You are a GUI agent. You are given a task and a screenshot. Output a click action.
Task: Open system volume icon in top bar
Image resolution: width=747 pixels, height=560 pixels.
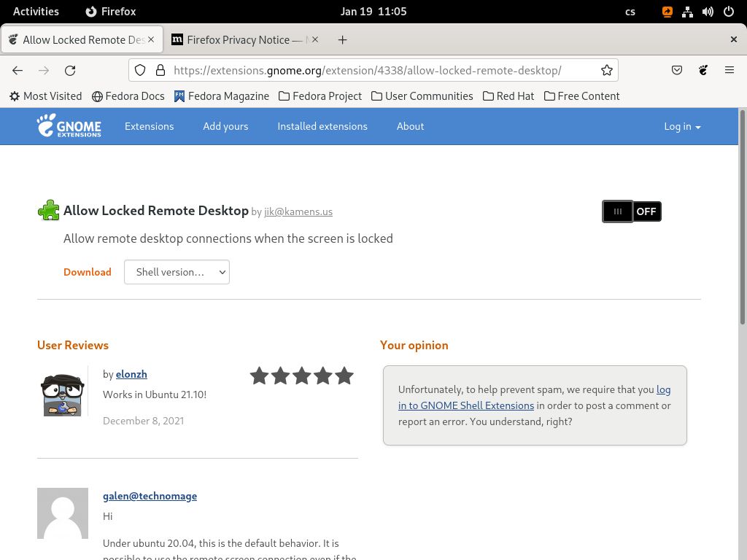(x=708, y=12)
